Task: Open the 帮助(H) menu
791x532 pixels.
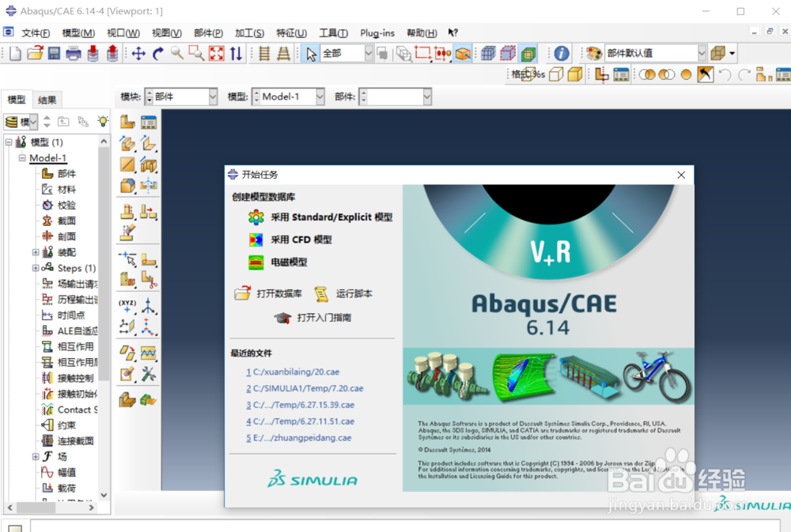Action: coord(422,32)
